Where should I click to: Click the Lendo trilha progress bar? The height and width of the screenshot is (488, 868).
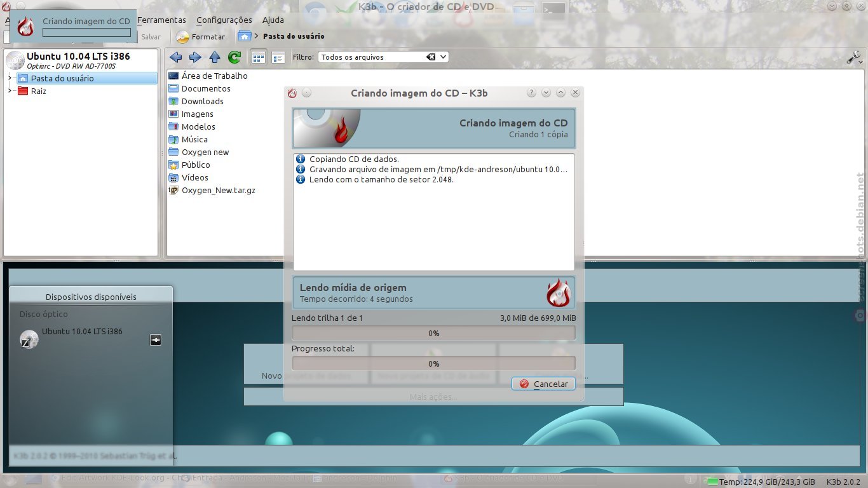pyautogui.click(x=433, y=333)
